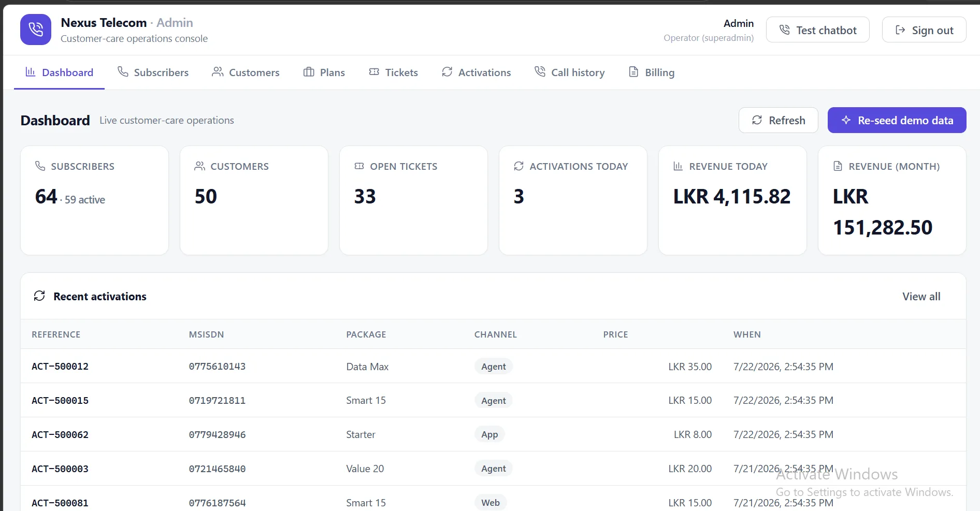Click the Plans tab package icon
The width and height of the screenshot is (980, 511).
[x=309, y=72]
